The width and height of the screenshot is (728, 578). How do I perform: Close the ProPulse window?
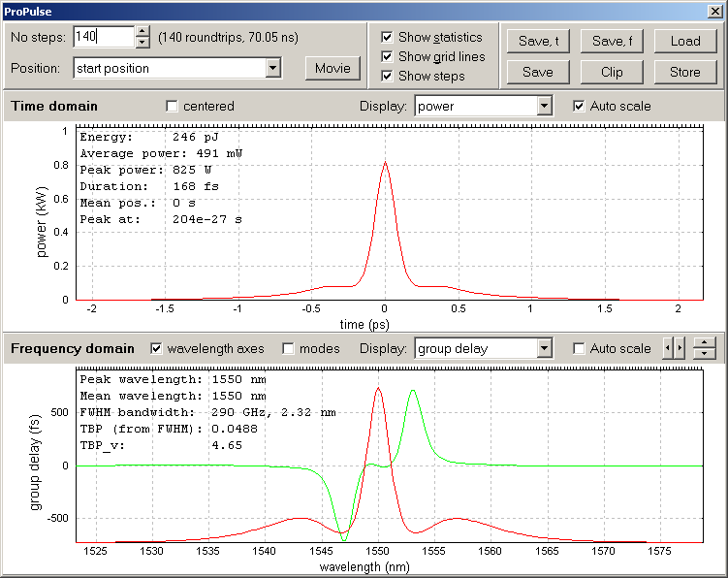[715, 10]
